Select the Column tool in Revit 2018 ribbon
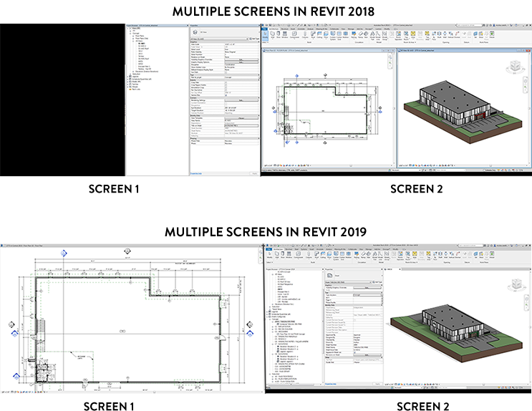Viewport: 532px width, 411px height. click(x=305, y=36)
